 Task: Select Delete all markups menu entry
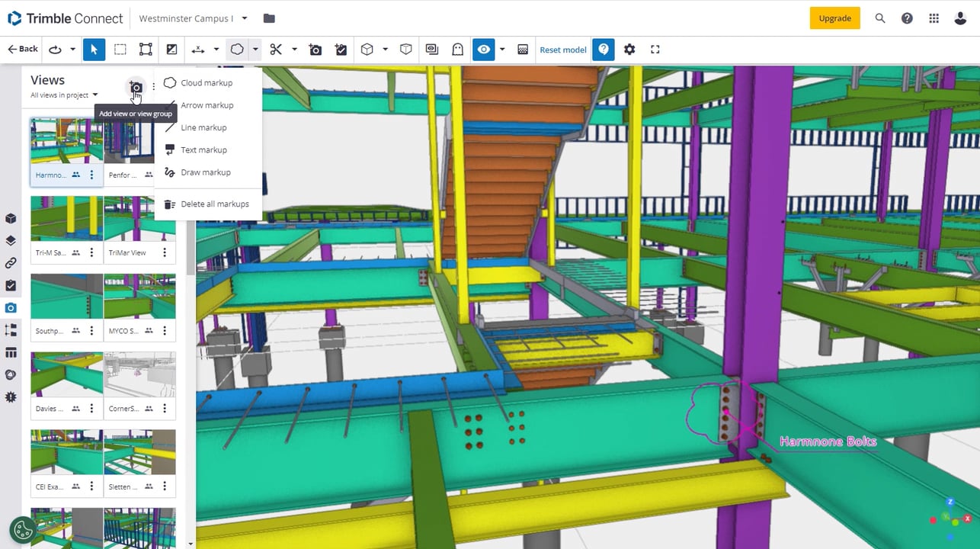(x=207, y=204)
